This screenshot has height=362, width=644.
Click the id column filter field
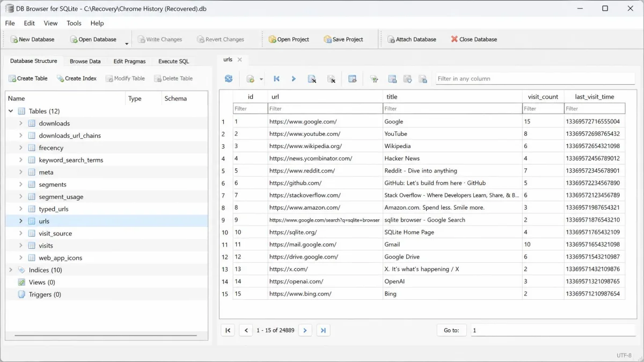point(250,108)
